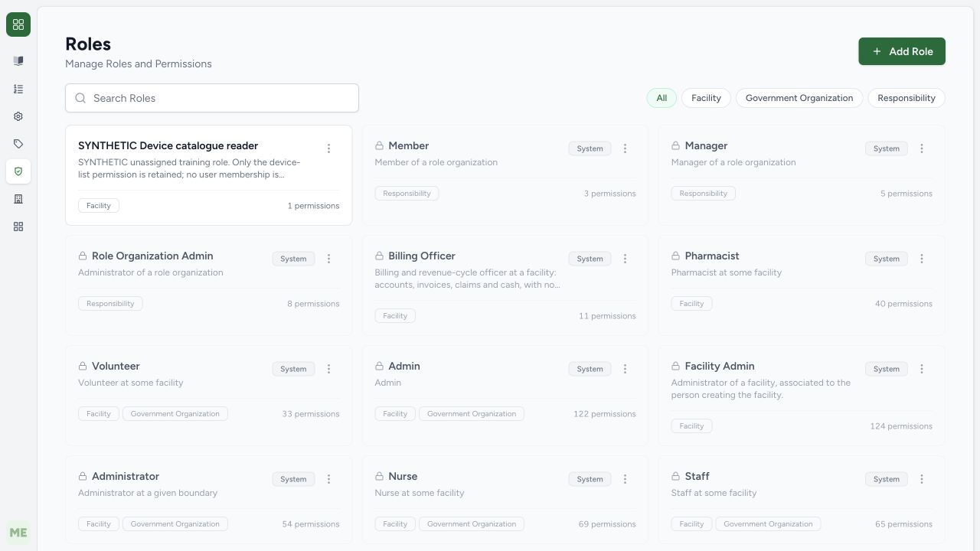
Task: Select the All filter tab
Action: pos(661,98)
